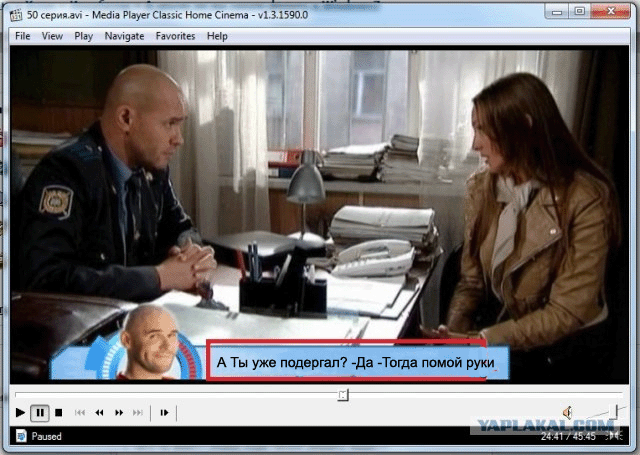The width and height of the screenshot is (640, 455).
Task: Click the 24:41 / 45:45 time display
Action: pyautogui.click(x=568, y=436)
